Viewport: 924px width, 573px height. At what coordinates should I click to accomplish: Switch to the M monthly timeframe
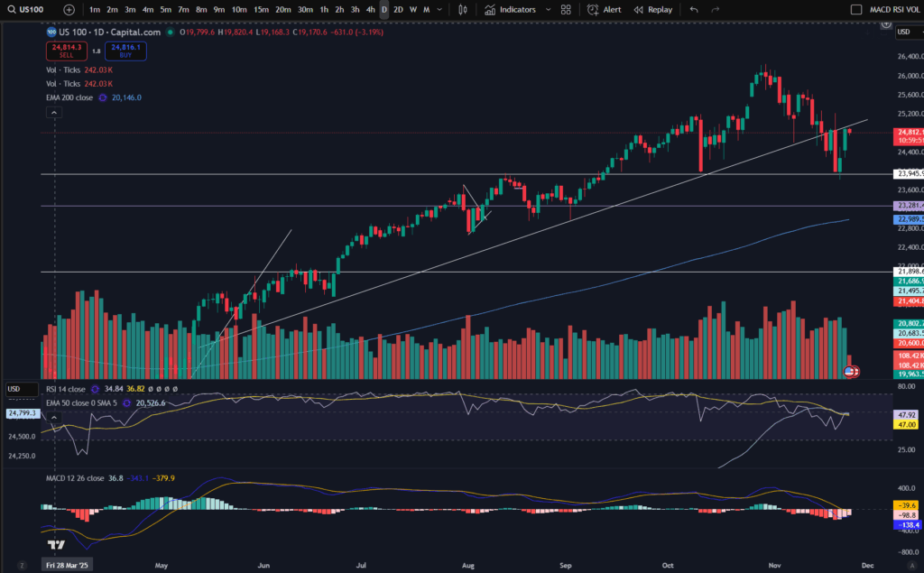pyautogui.click(x=426, y=9)
